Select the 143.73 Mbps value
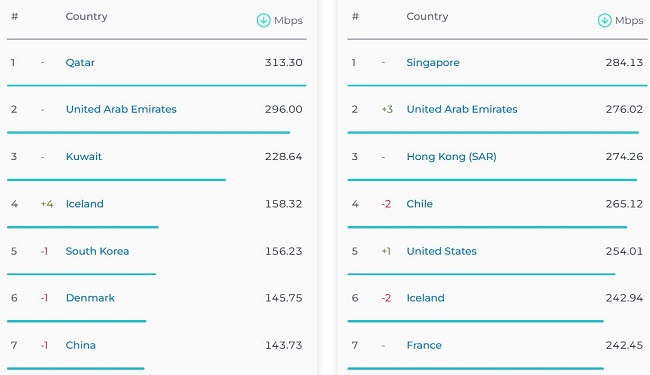 click(x=284, y=345)
